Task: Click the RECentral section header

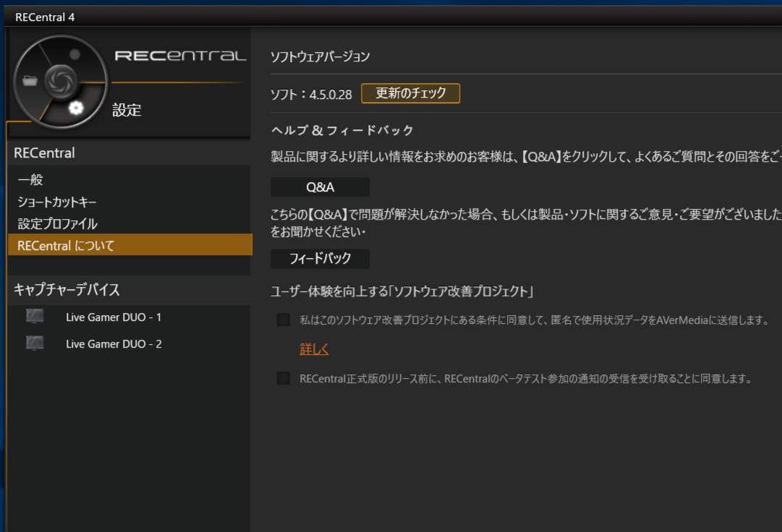Action: [x=130, y=153]
